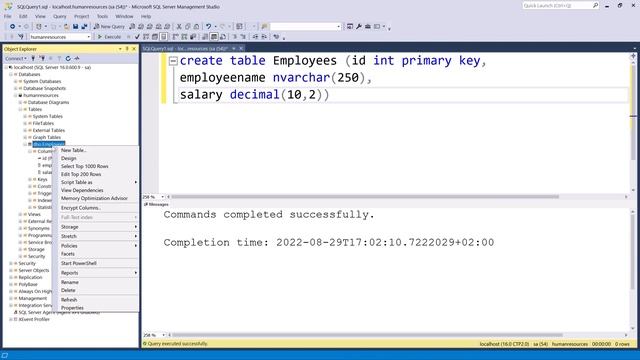Expand the Database Snapshots node
Viewport: 640px width, 360px height.
[x=16, y=88]
